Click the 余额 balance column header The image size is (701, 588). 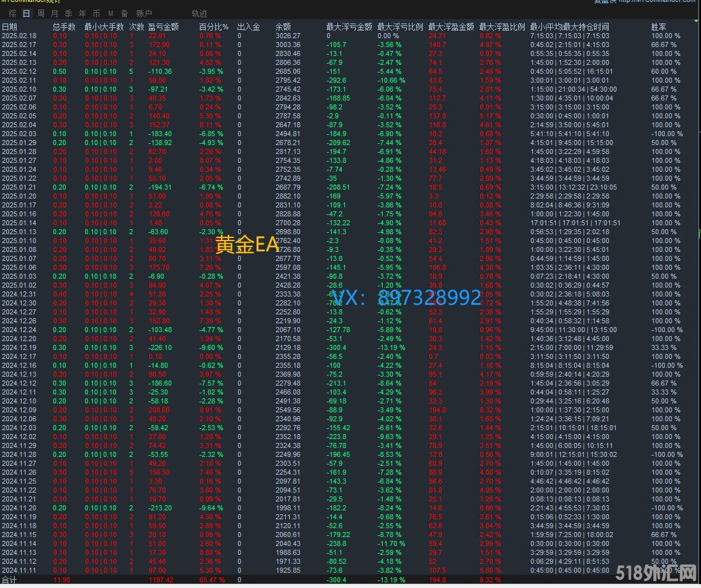coord(283,27)
